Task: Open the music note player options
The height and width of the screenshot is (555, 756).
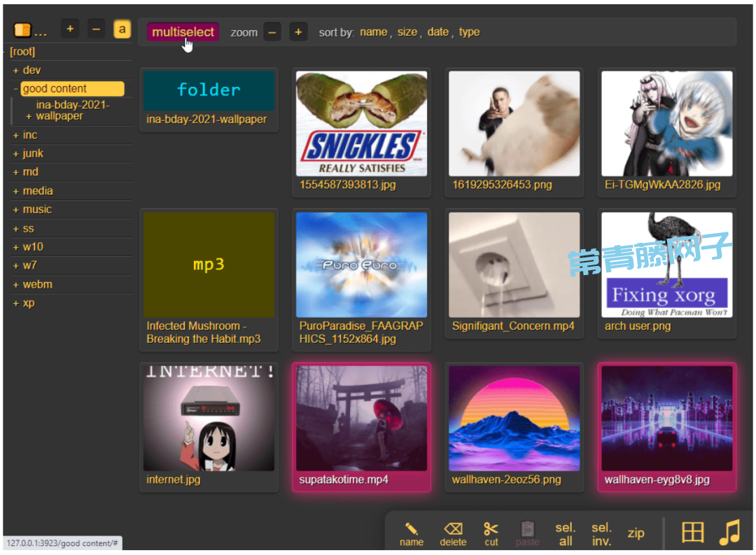Action: 729,533
